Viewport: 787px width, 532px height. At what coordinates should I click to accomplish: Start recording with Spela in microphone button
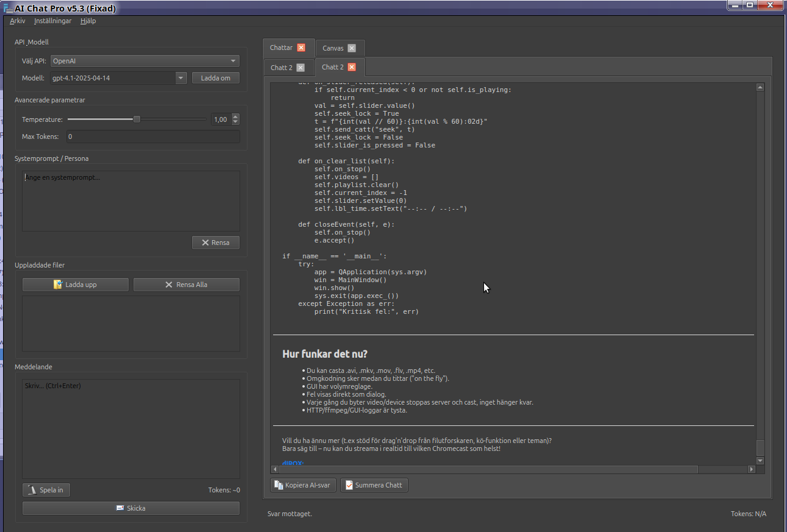point(46,490)
